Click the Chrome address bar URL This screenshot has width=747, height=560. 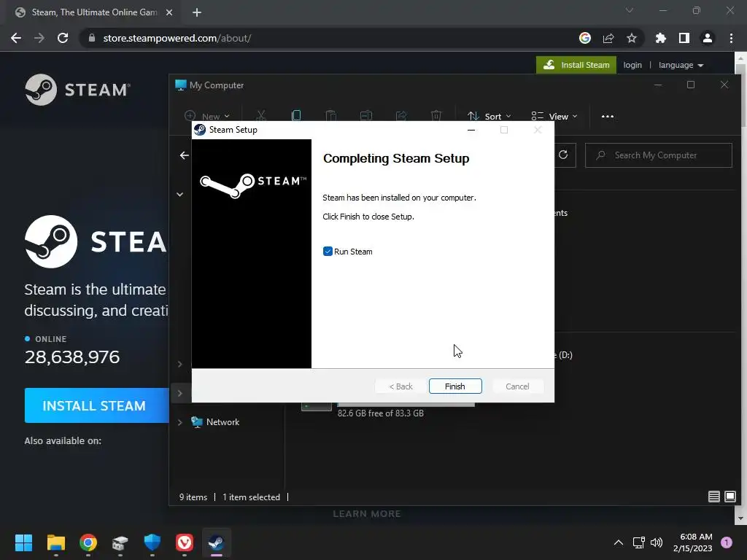[x=177, y=38]
